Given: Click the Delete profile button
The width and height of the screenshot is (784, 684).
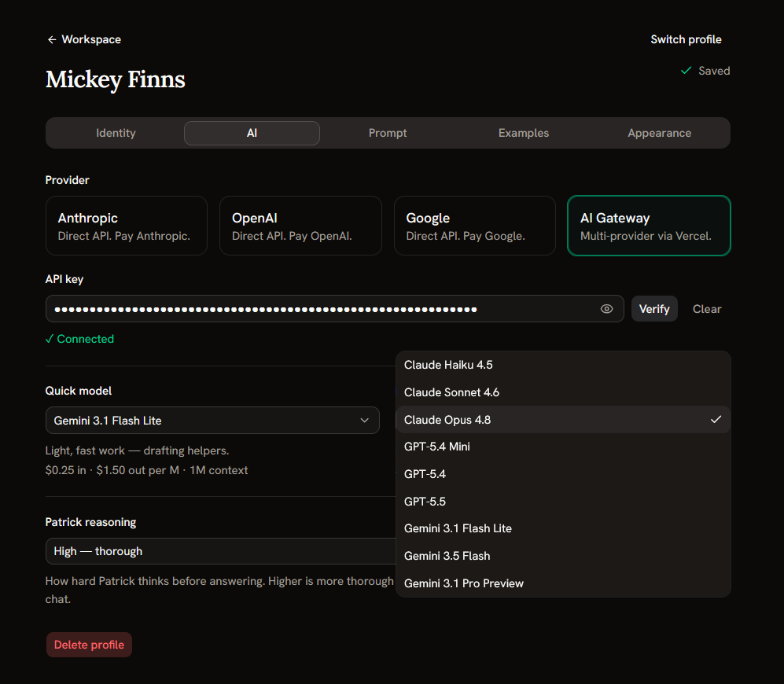Looking at the screenshot, I should (x=89, y=645).
